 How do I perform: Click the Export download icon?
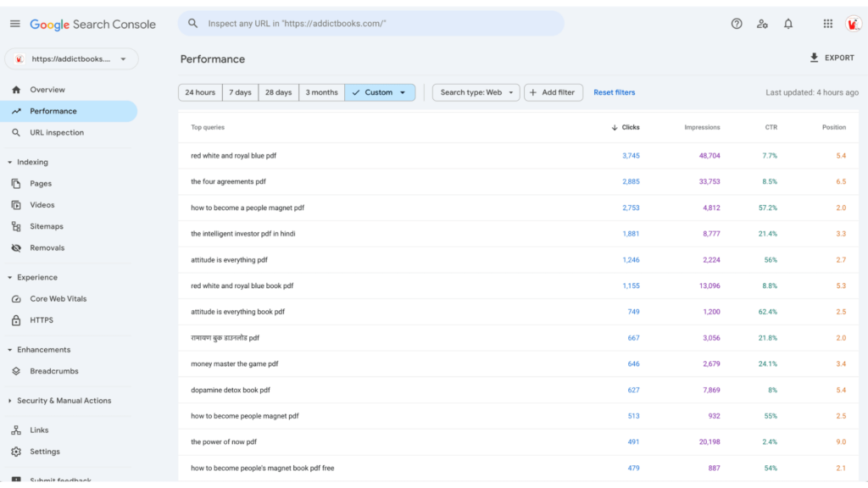814,58
